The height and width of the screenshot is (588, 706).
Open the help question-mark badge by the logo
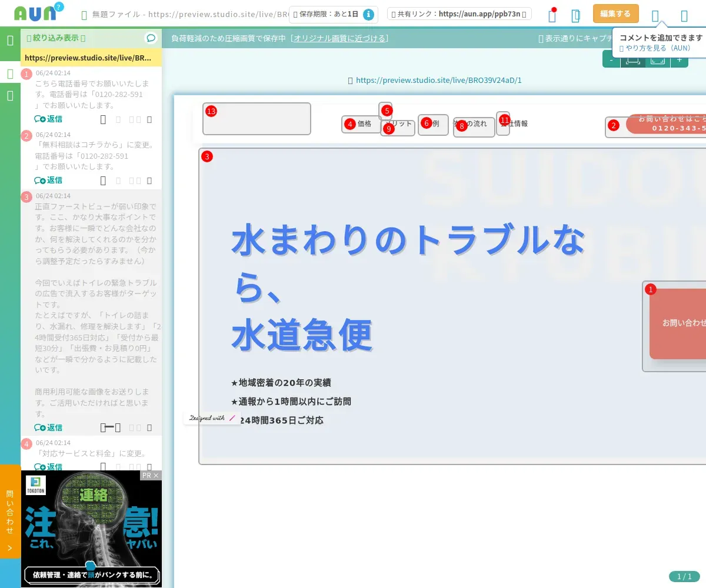(x=58, y=7)
